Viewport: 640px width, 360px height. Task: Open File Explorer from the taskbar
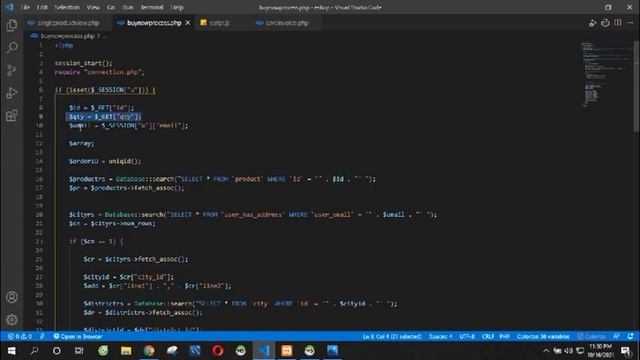pos(126,351)
